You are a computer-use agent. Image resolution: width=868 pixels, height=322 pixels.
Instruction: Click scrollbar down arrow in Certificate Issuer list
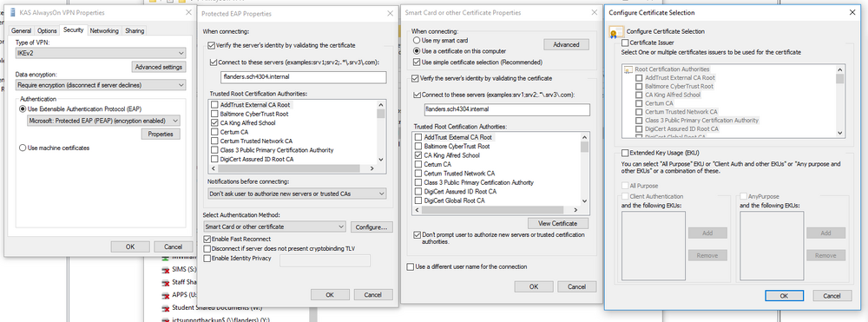pos(839,133)
